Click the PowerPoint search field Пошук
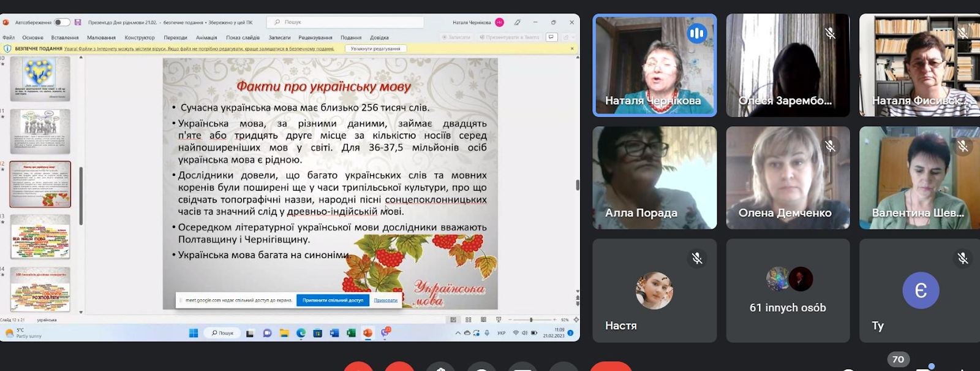The width and height of the screenshot is (980, 371). [346, 22]
